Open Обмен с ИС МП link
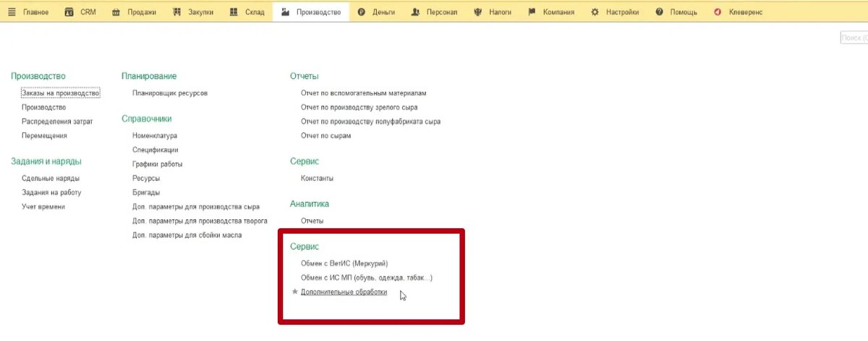The width and height of the screenshot is (868, 341). (367, 277)
